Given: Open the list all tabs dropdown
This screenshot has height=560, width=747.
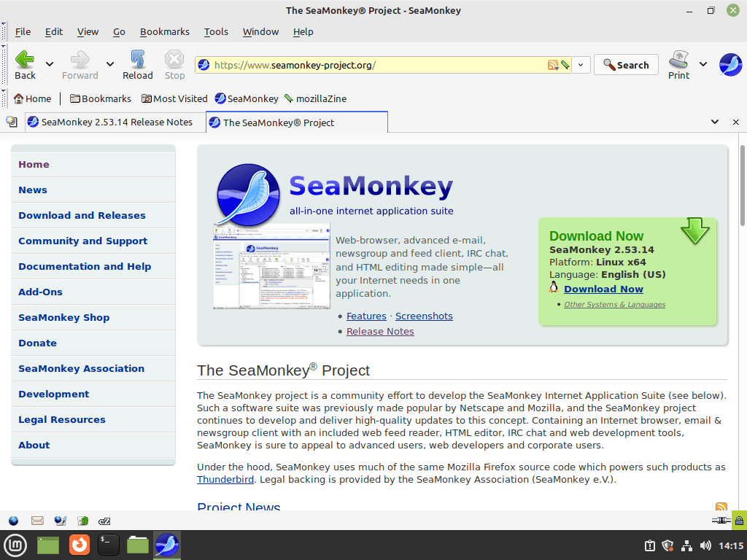Looking at the screenshot, I should point(715,122).
